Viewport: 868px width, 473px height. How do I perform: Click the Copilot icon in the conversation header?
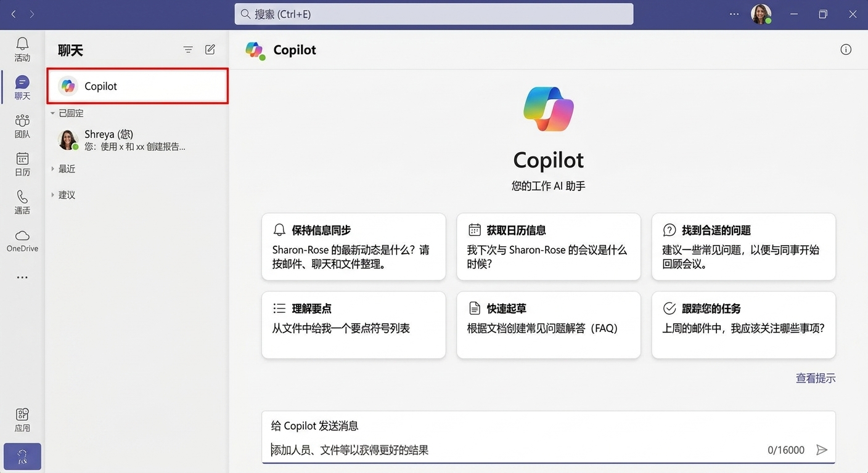pyautogui.click(x=255, y=51)
